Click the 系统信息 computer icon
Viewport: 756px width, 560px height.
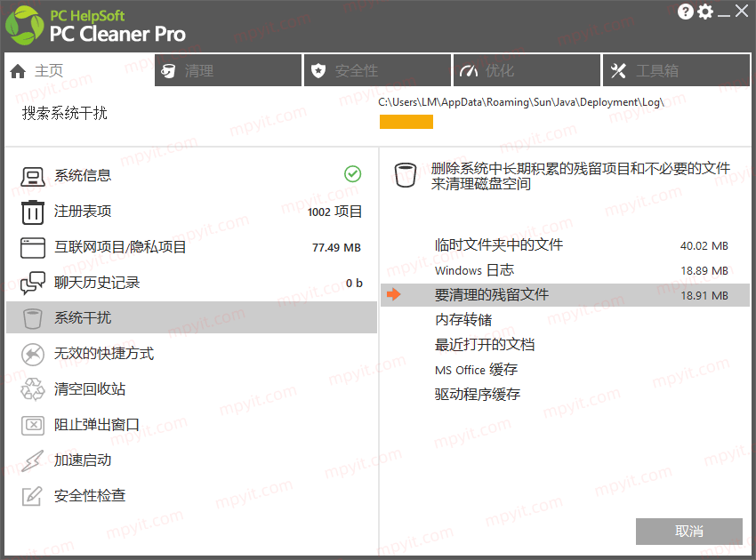coord(32,176)
